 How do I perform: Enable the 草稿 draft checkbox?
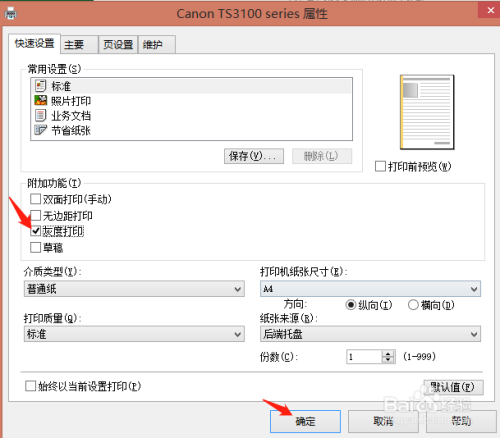35,248
